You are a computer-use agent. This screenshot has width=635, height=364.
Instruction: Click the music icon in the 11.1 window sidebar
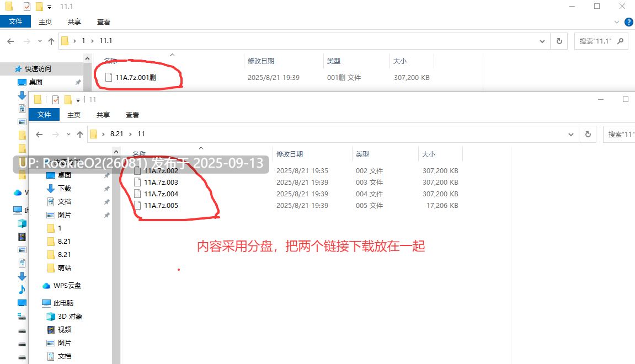(22, 290)
